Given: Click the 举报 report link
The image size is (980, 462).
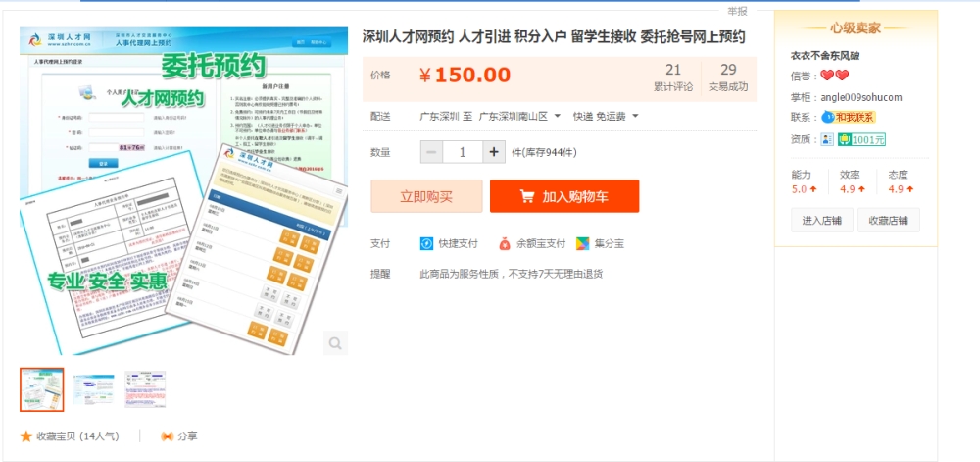Looking at the screenshot, I should (737, 11).
